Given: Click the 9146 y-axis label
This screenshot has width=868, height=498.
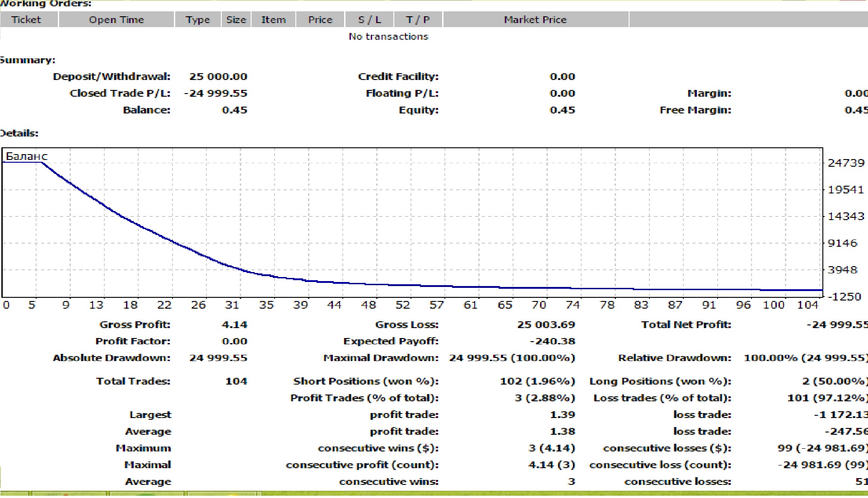Looking at the screenshot, I should click(x=842, y=243).
